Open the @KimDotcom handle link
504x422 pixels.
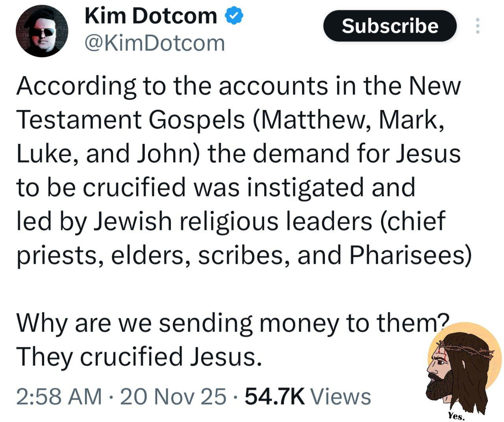[x=155, y=43]
